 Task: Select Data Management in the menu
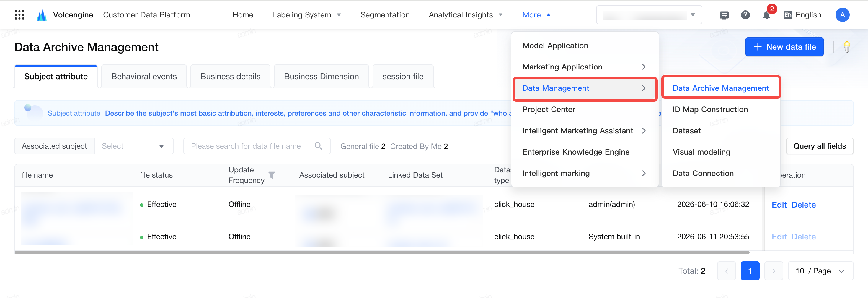(585, 88)
